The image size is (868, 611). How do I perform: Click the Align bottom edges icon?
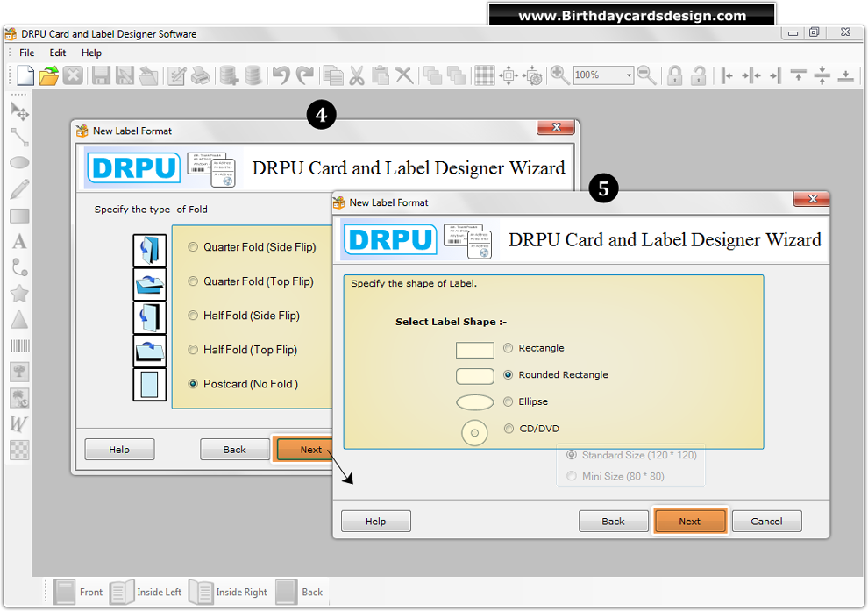(x=845, y=75)
